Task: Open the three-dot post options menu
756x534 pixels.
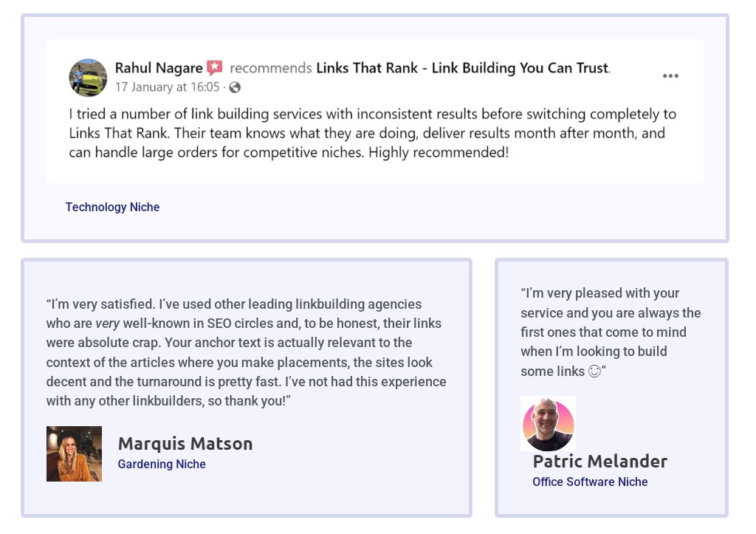Action: (x=670, y=76)
